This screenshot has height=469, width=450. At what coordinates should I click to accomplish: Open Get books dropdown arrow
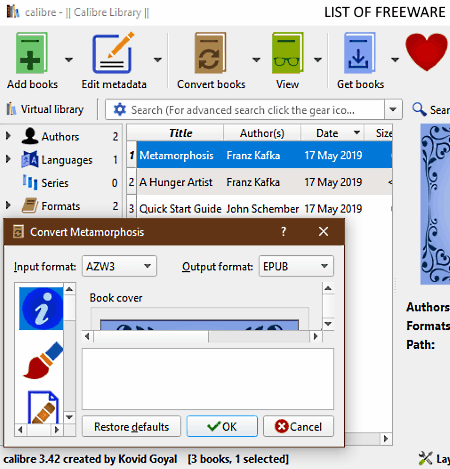(395, 60)
